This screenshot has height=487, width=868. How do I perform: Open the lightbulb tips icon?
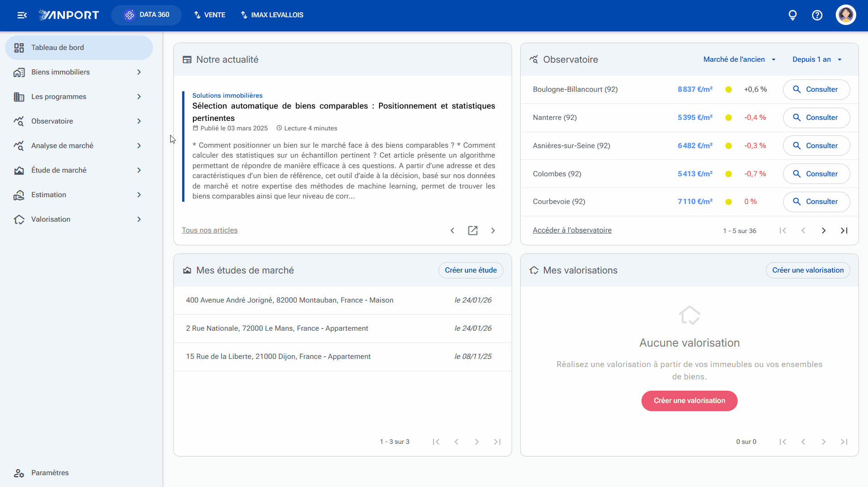[x=793, y=15]
